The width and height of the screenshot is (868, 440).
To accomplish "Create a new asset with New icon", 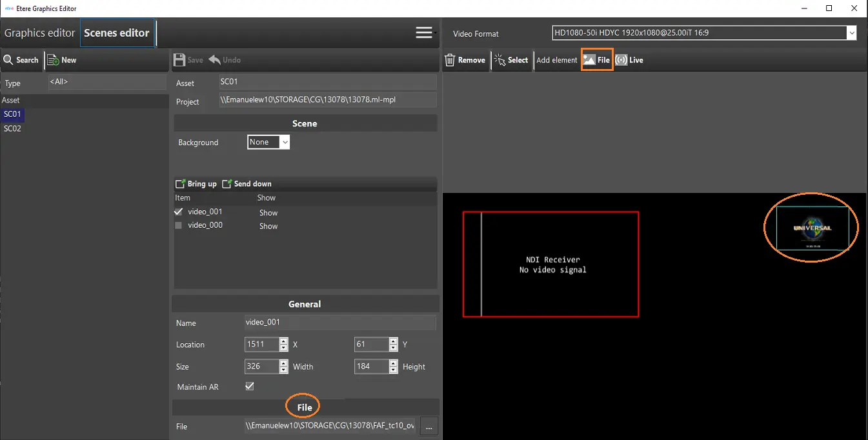I will 53,60.
